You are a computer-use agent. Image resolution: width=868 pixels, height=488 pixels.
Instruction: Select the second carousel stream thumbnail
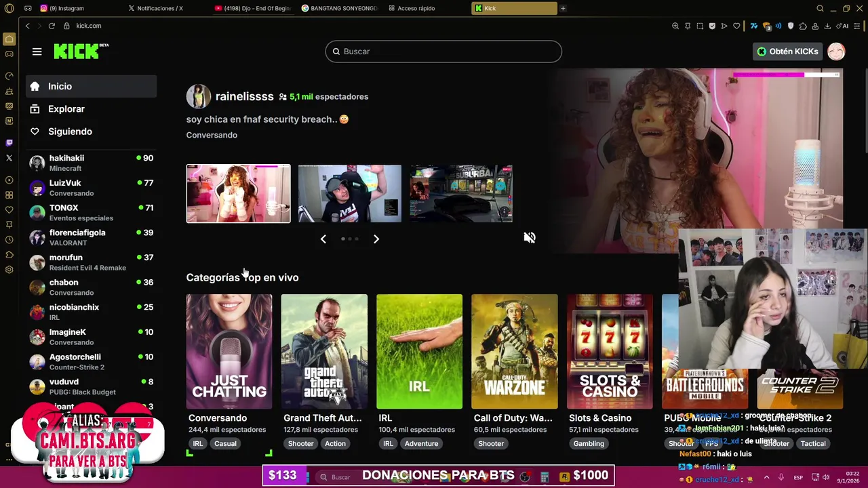[350, 193]
